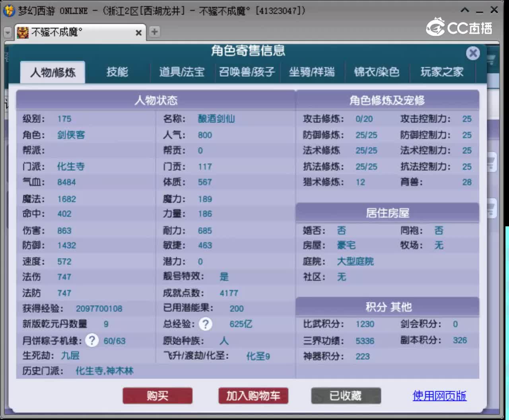Click the 防御 value 1432
509x420 pixels.
67,245
